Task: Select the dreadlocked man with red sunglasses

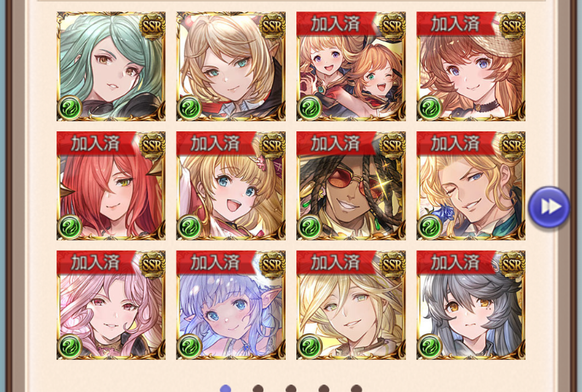Action: pyautogui.click(x=351, y=186)
